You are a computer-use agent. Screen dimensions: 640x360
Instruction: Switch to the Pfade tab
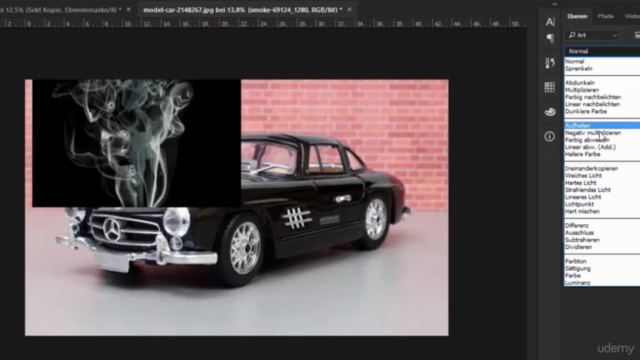tap(606, 16)
